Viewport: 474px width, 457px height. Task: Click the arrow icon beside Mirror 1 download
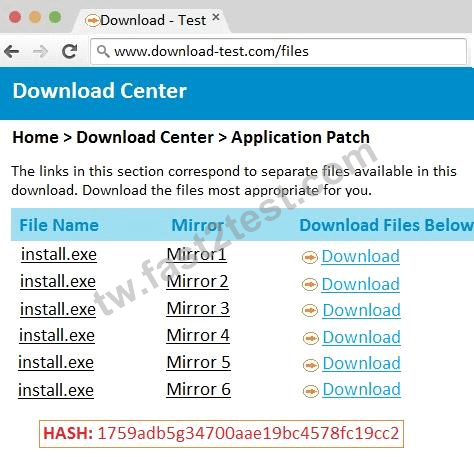[x=309, y=257]
